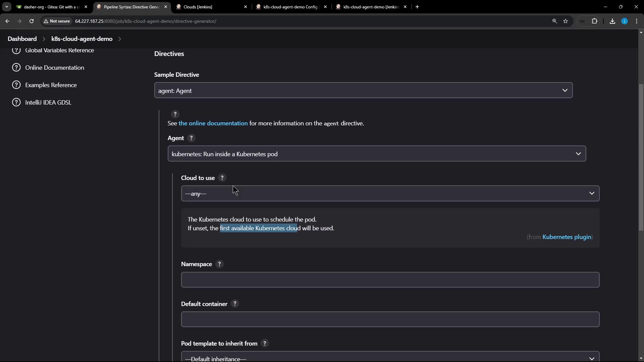644x362 pixels.
Task: Expand Pod template inheritance dropdown
Action: point(390,357)
